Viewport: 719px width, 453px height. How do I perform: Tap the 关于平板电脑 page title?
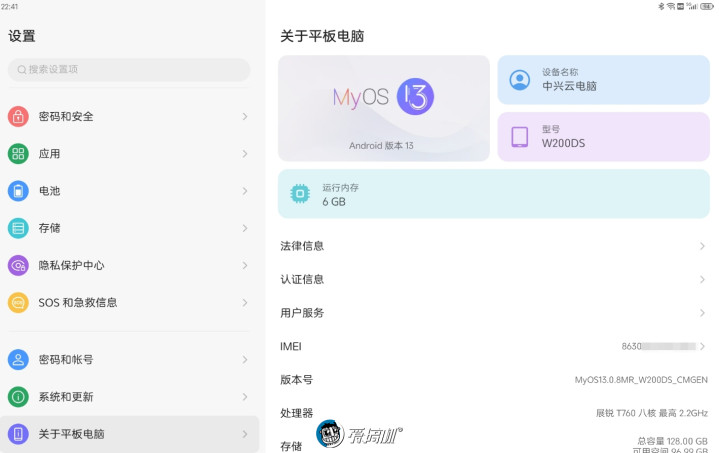click(322, 36)
